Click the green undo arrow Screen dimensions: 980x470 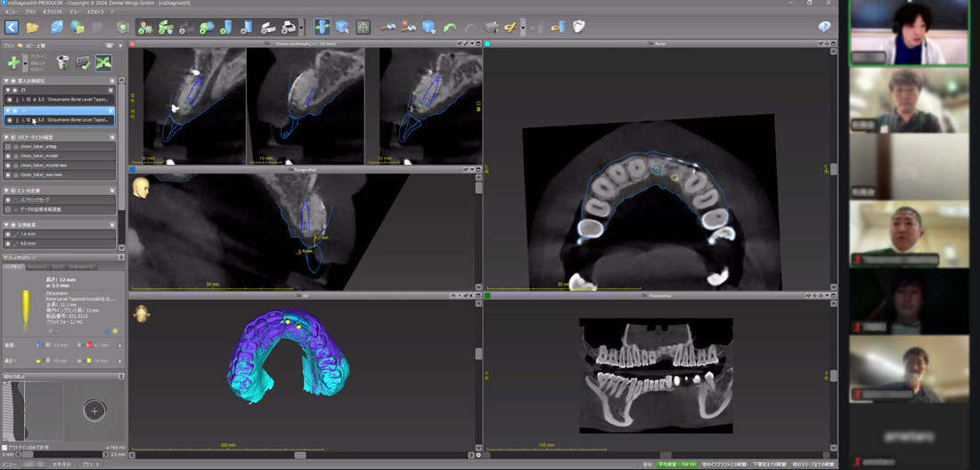click(x=450, y=28)
